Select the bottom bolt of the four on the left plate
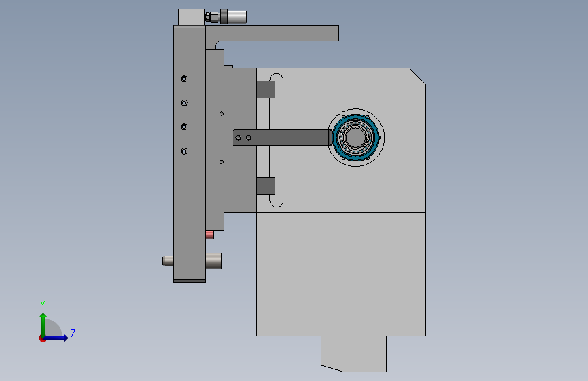 (184, 151)
